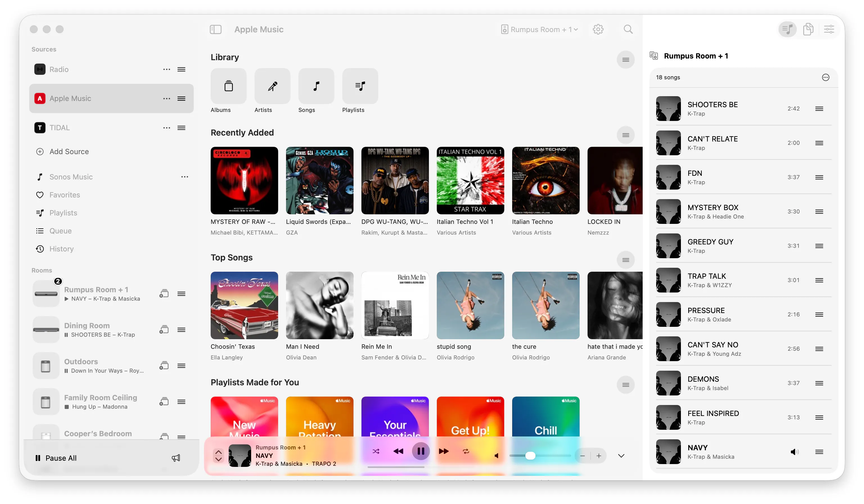Image resolution: width=864 pixels, height=504 pixels.
Task: Open the Playlists library tile
Action: 360,86
